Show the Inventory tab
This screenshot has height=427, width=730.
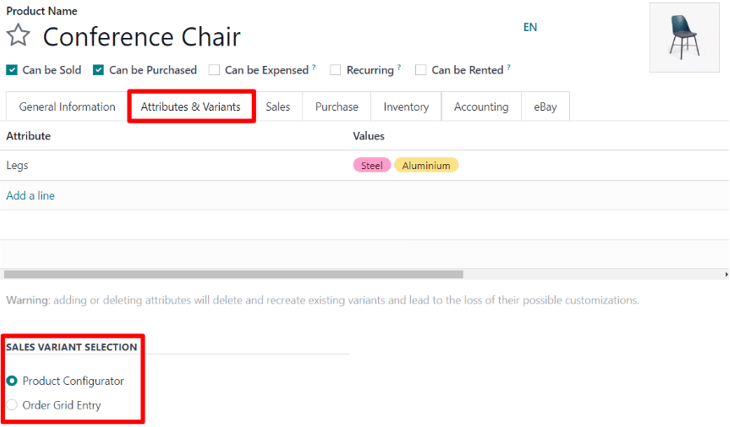click(406, 107)
